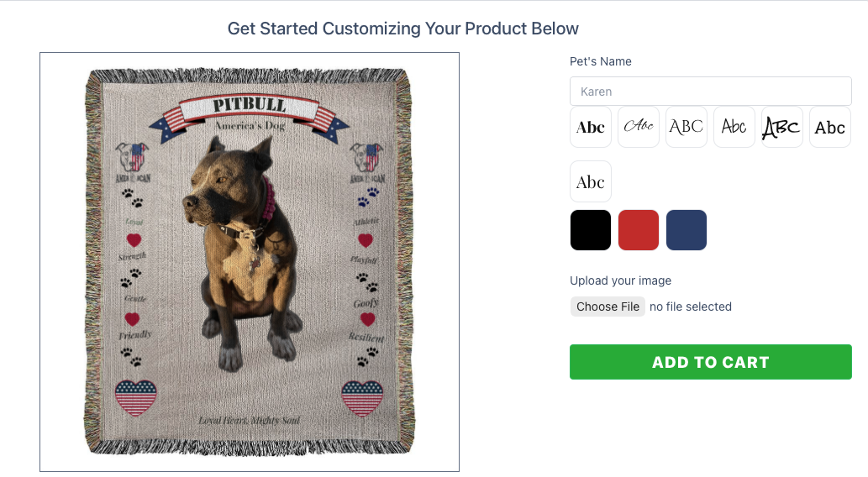868x477 pixels.
Task: Click the 'no file selected' status text
Action: (691, 307)
